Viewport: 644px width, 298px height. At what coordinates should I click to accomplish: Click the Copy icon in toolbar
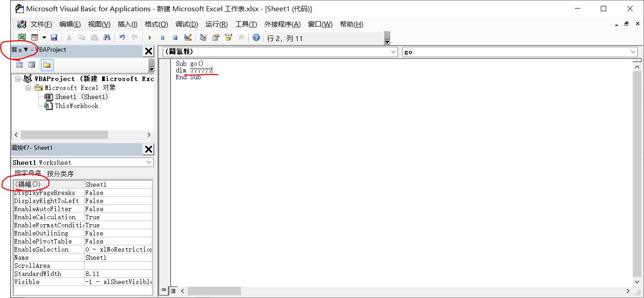(81, 38)
